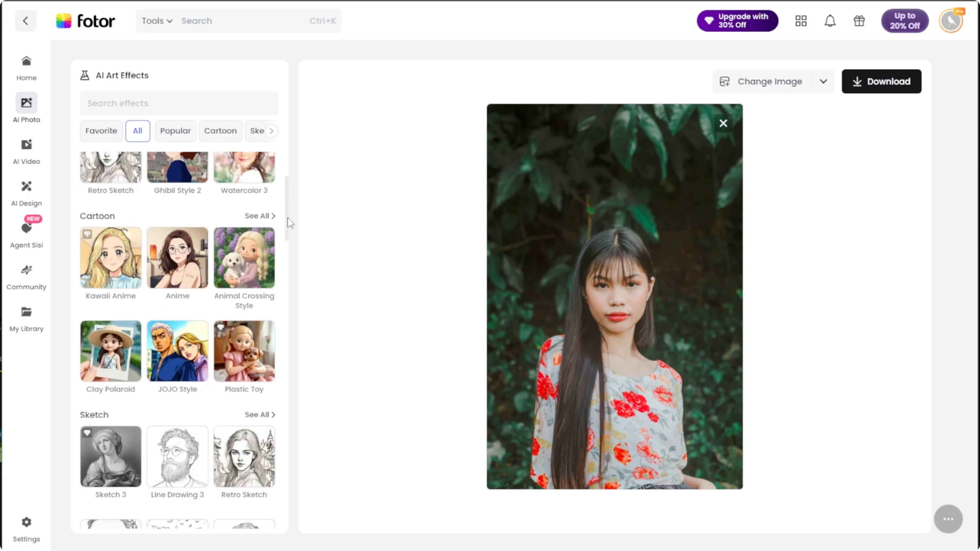980x551 pixels.
Task: Click the Search effects input field
Action: (x=179, y=103)
